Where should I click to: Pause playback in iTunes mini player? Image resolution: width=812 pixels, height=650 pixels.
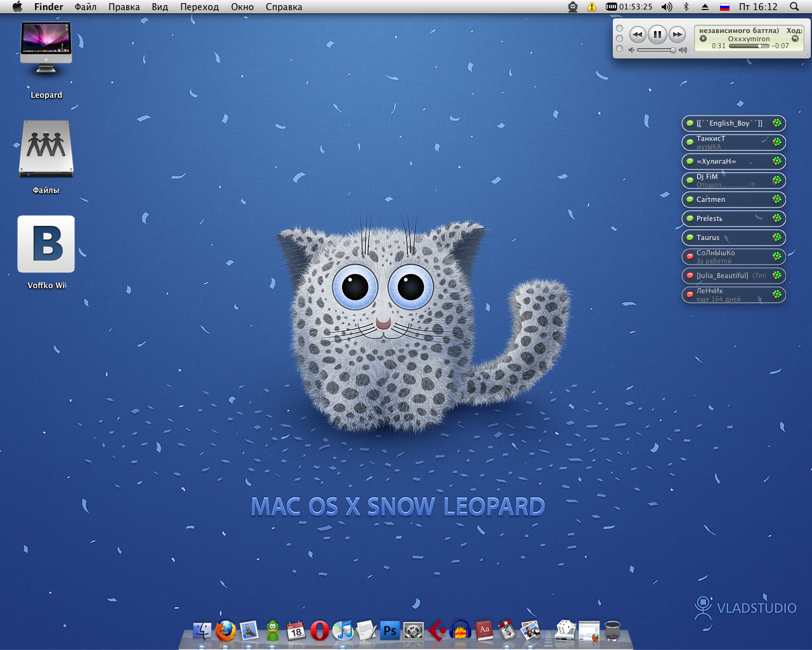click(x=658, y=34)
